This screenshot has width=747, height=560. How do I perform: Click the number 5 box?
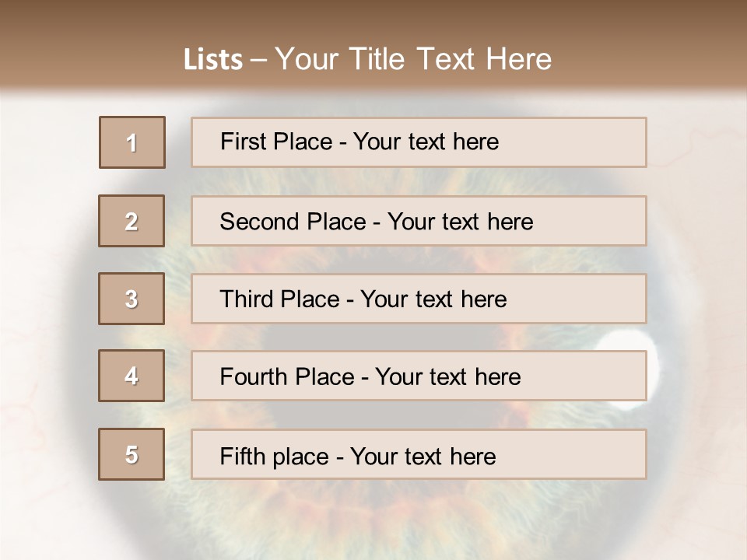pyautogui.click(x=132, y=454)
